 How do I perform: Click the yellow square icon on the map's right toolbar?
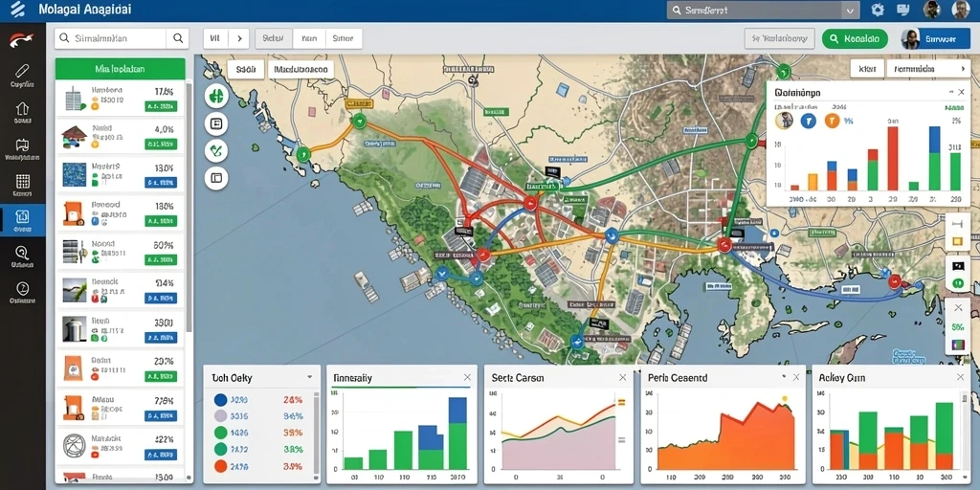[957, 241]
